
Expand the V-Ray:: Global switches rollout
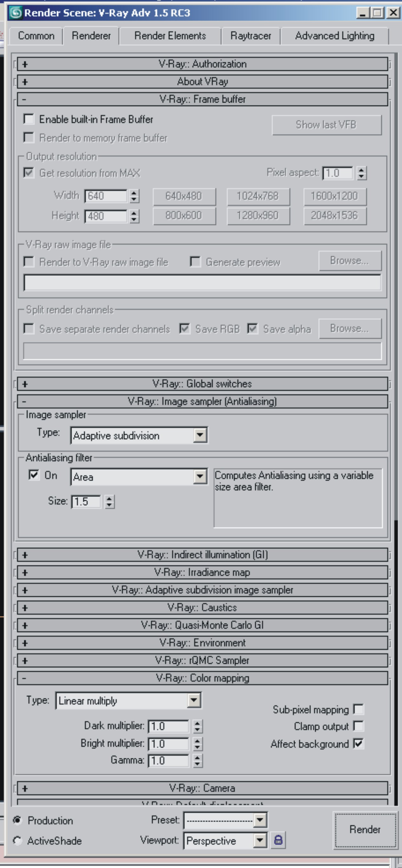(202, 384)
